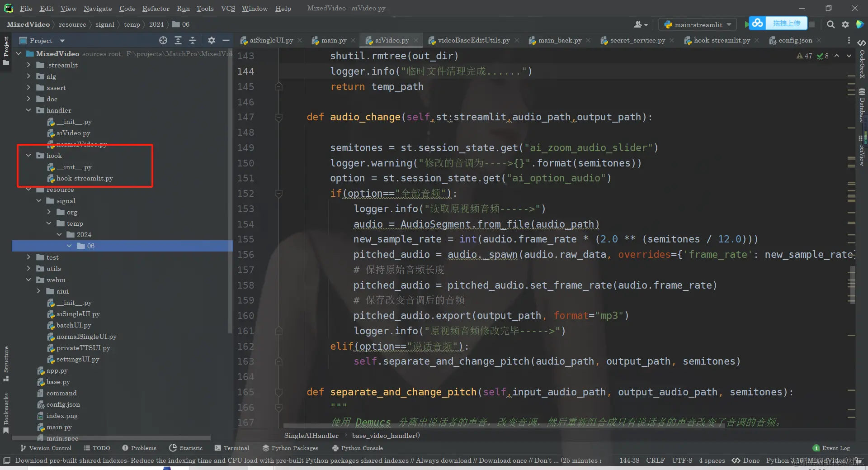The width and height of the screenshot is (868, 470).
Task: Switch to the videoBaseEditUtils.py tab
Action: tap(469, 40)
